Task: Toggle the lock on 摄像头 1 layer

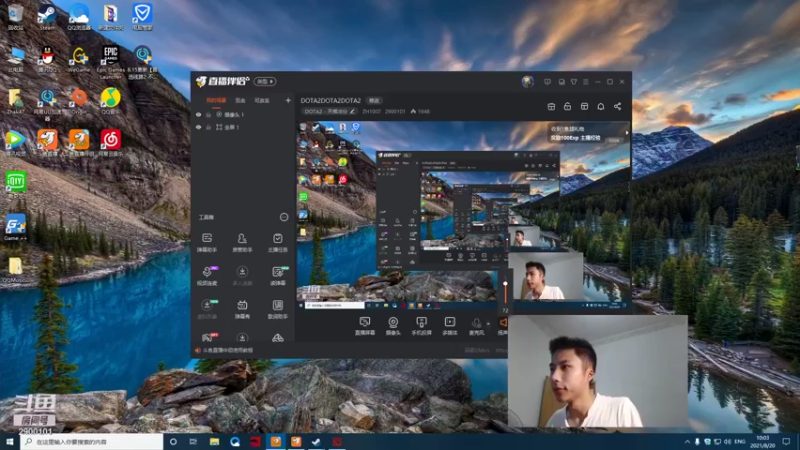Action: (208, 115)
